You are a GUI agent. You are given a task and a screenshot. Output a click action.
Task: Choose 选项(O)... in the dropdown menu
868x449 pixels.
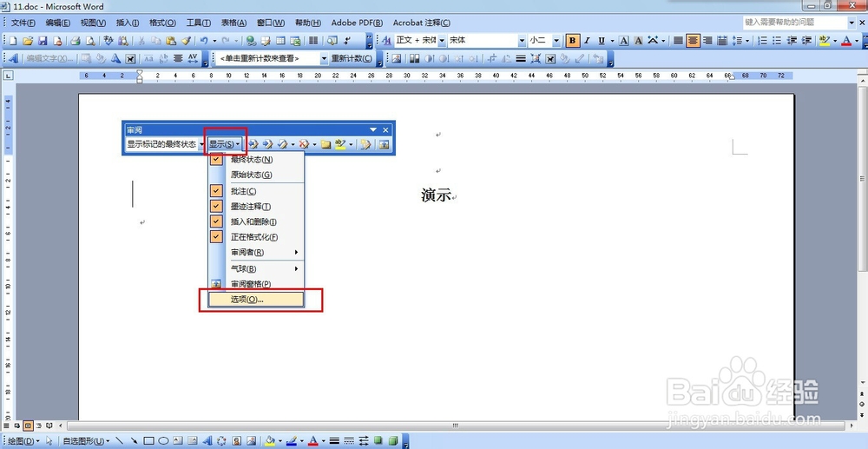click(256, 299)
